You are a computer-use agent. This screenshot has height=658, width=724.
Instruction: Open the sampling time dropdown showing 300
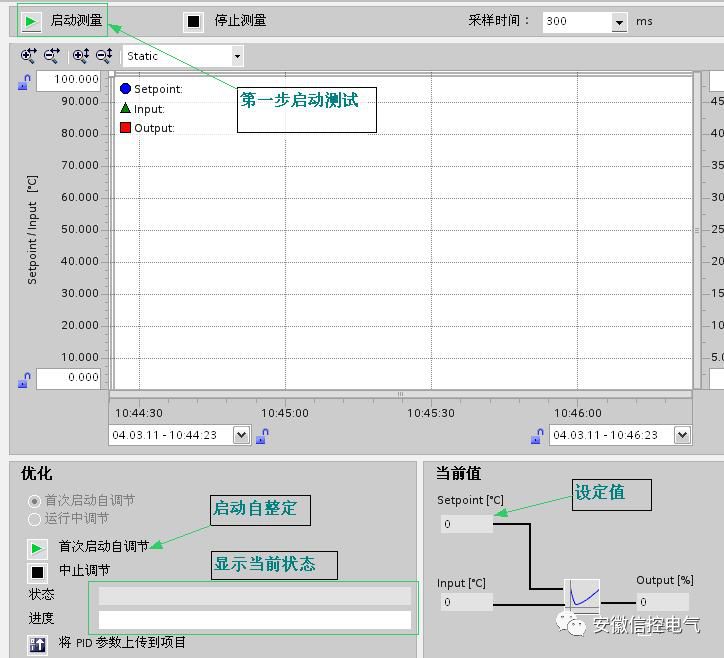[619, 22]
